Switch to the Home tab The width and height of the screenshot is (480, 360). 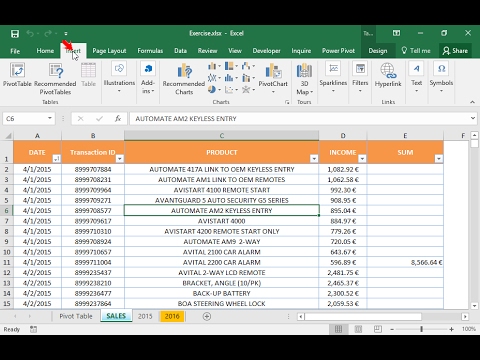(x=45, y=51)
